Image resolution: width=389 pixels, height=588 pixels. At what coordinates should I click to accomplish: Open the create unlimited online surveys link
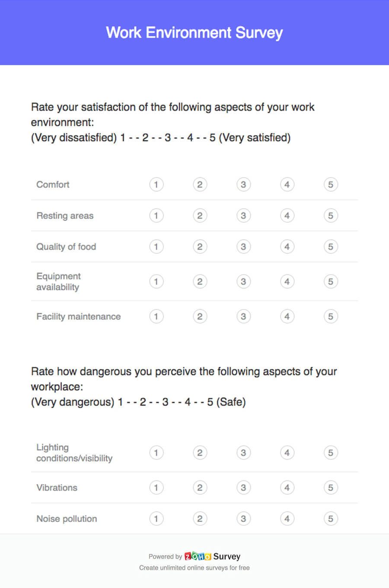(x=194, y=568)
